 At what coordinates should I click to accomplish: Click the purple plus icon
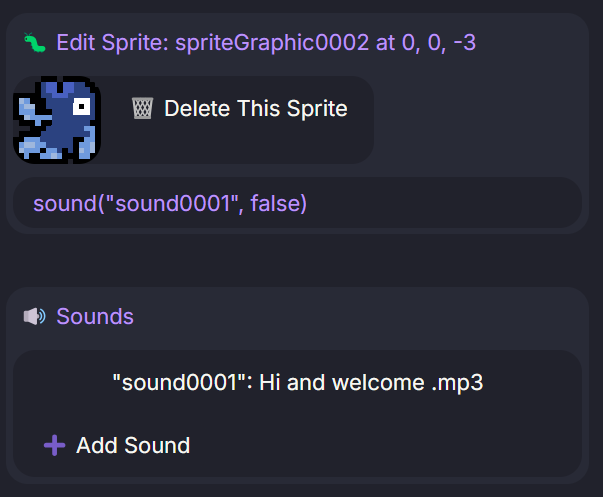tap(54, 445)
